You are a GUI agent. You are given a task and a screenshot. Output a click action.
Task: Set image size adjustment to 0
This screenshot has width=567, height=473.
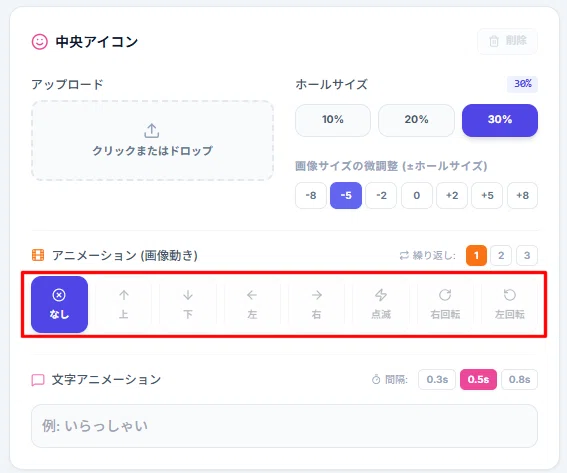coord(417,196)
